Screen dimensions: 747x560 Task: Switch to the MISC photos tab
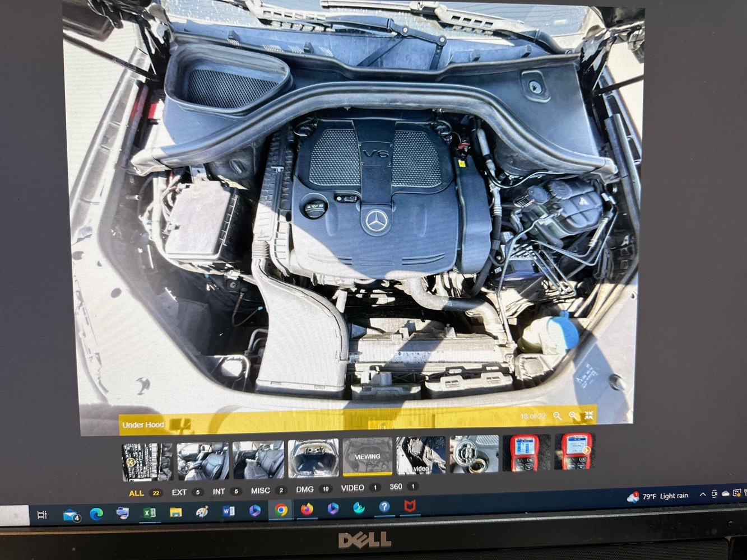pyautogui.click(x=268, y=491)
